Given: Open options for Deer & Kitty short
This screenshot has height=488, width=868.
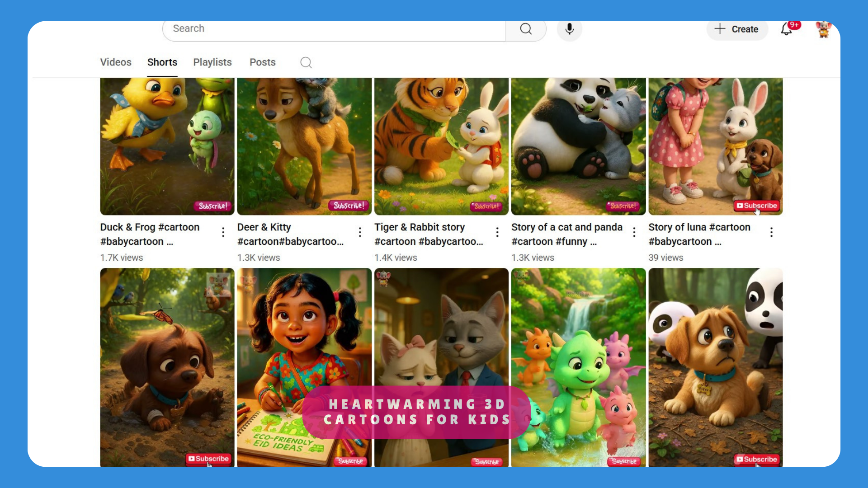Looking at the screenshot, I should [360, 232].
